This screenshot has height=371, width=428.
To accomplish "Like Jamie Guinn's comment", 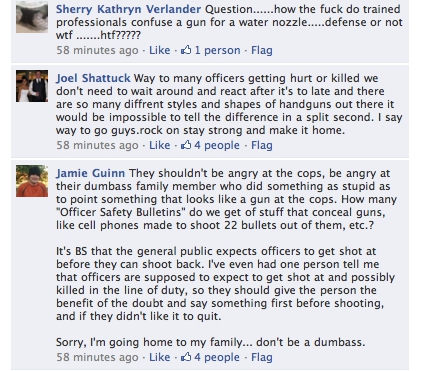I will coord(160,357).
